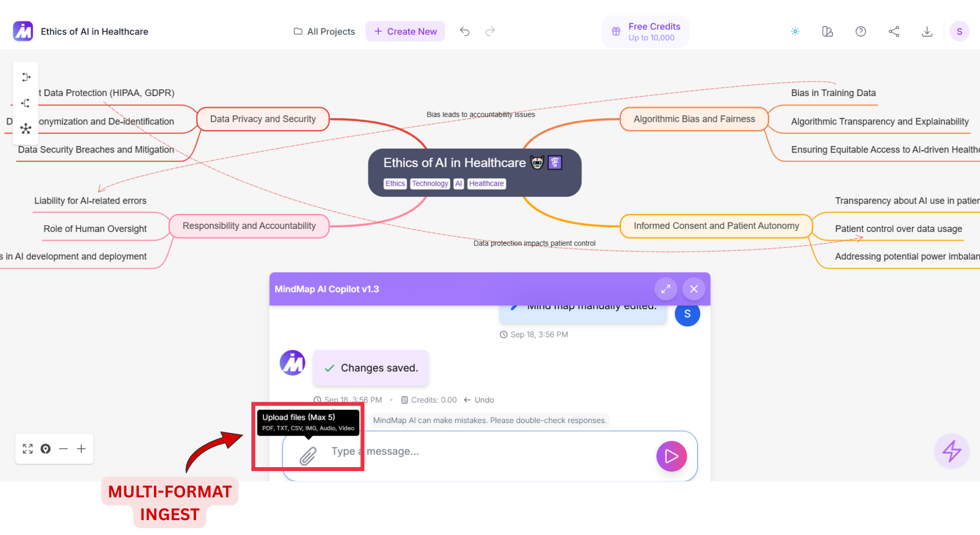Click the download export icon
980x535 pixels.
pyautogui.click(x=927, y=32)
